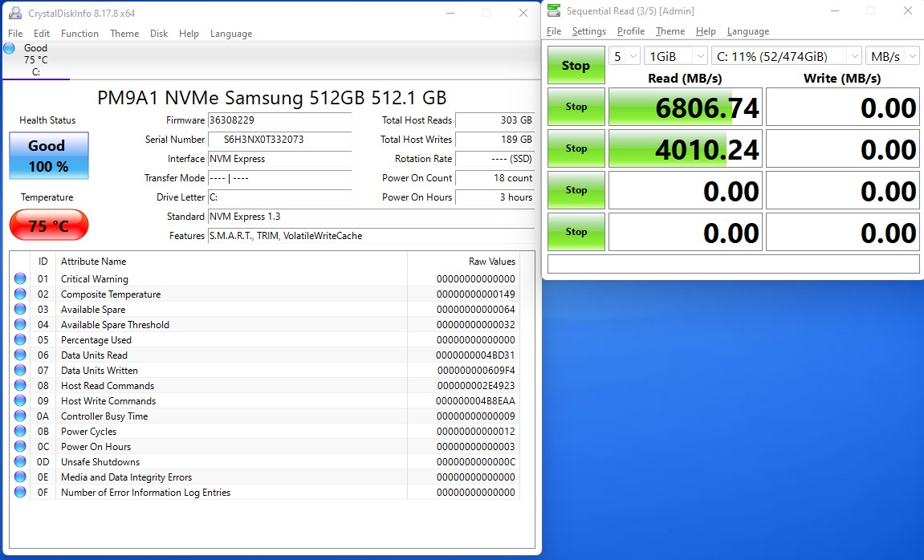Click the CrystalDiskInfo title bar app icon
This screenshot has width=924, height=560.
[x=14, y=12]
